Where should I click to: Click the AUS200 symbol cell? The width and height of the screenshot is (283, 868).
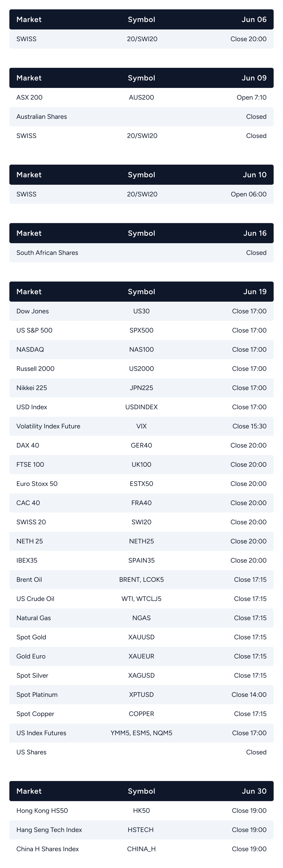pos(141,97)
